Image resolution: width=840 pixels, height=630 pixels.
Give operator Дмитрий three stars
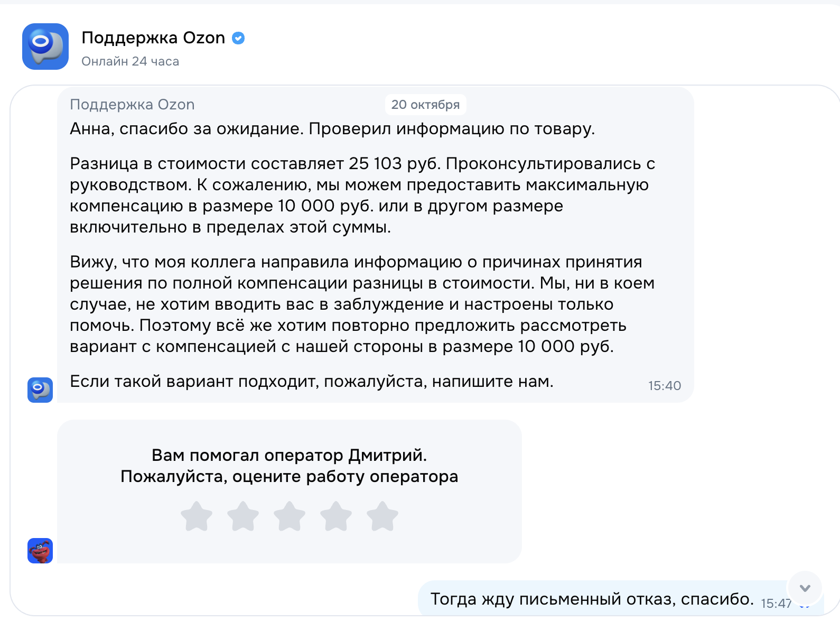(290, 516)
